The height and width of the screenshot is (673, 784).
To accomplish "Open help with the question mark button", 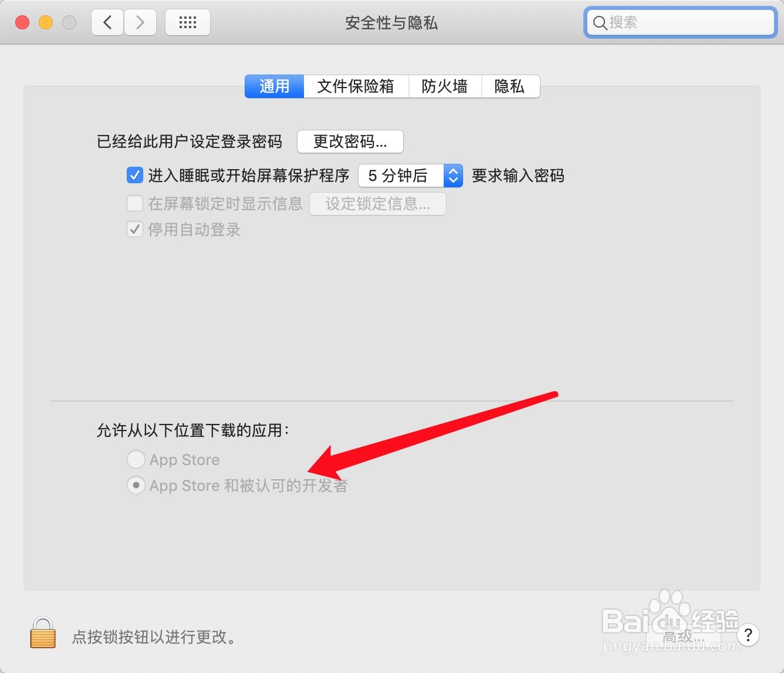I will pyautogui.click(x=748, y=635).
